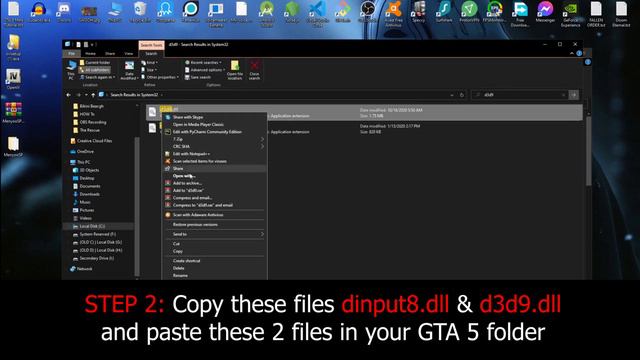Viewport: 640px width, 360px height.
Task: Click the results list vertical scrollbar
Action: [588, 151]
